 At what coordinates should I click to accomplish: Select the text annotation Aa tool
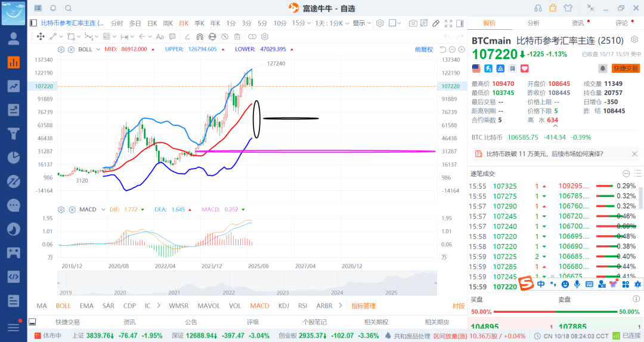(x=160, y=36)
